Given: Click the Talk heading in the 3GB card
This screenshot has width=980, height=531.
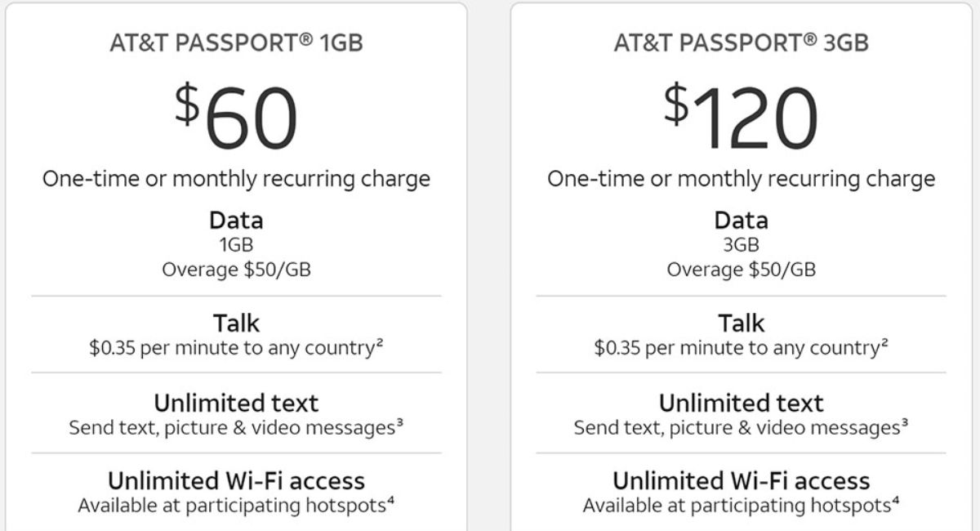Looking at the screenshot, I should (x=741, y=323).
